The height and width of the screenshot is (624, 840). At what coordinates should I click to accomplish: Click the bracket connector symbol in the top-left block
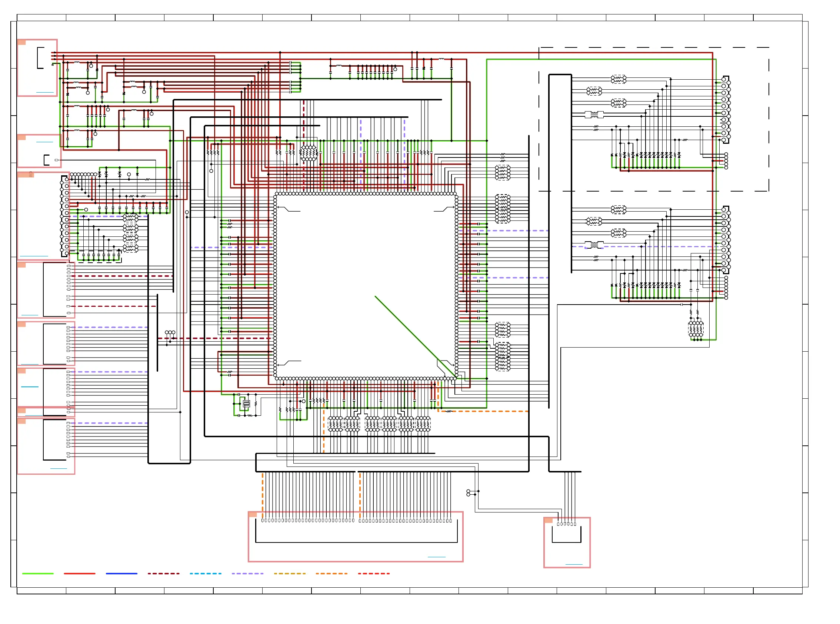[41, 58]
